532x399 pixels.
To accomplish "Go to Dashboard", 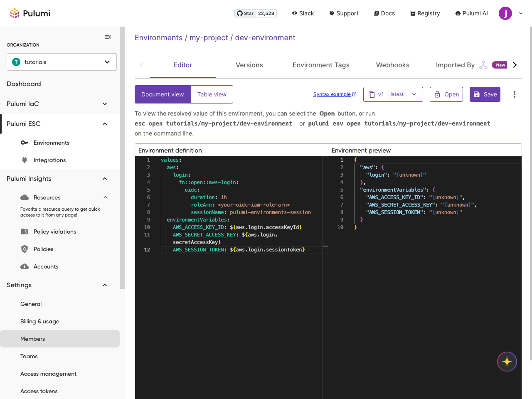I will (x=24, y=84).
